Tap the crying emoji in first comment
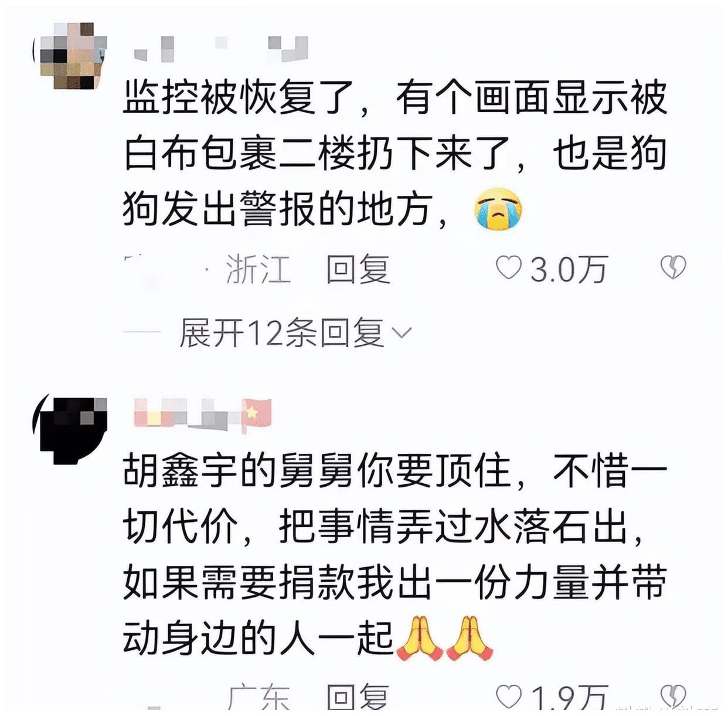The image size is (728, 716). point(498,209)
